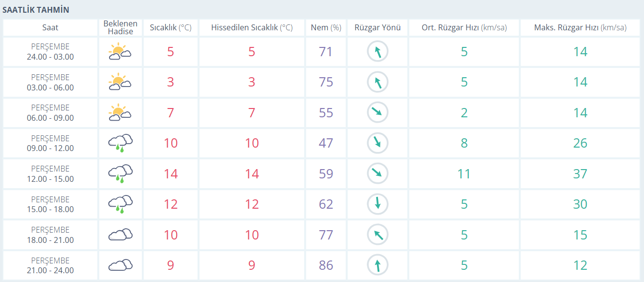Viewport: 644px width, 282px height.
Task: Click the Rüzgar Yönü column header
Action: pyautogui.click(x=378, y=28)
